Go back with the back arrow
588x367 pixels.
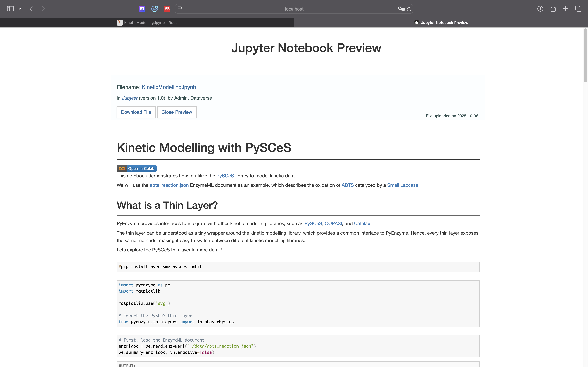coord(31,9)
